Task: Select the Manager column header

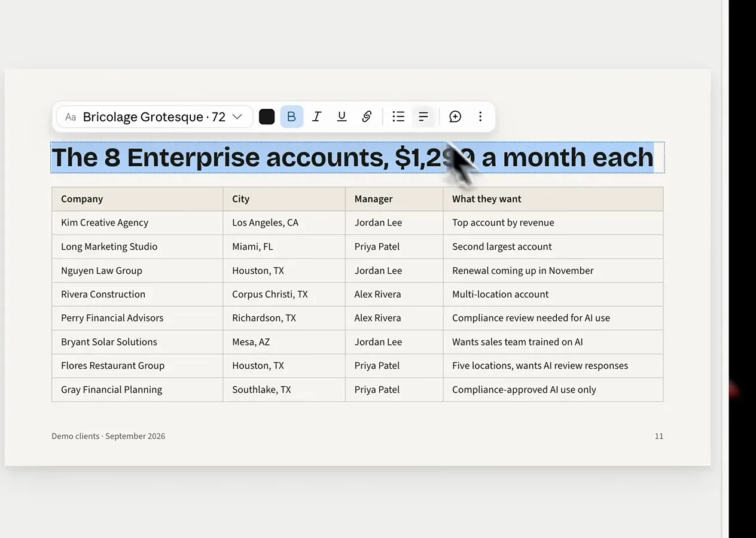Action: [x=394, y=199]
